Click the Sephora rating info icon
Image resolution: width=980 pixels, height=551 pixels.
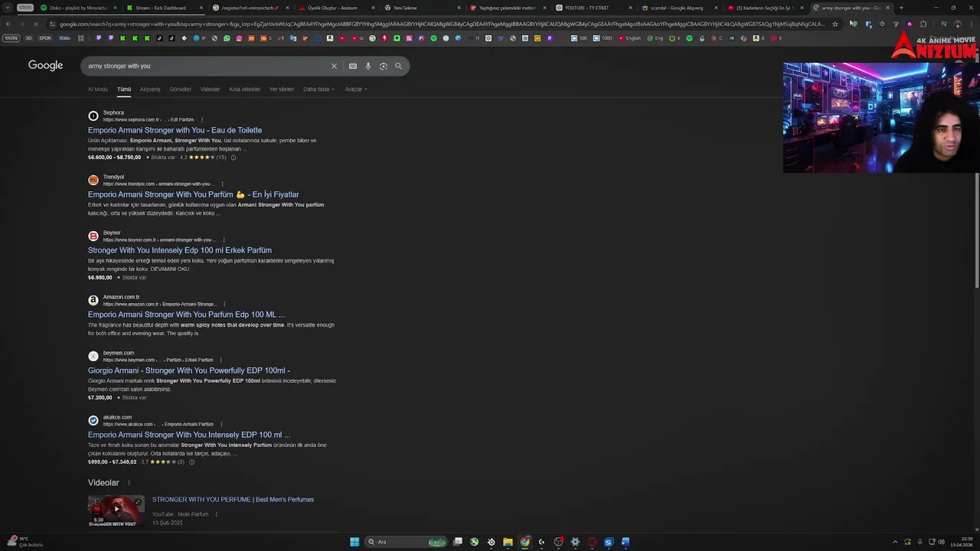click(234, 158)
